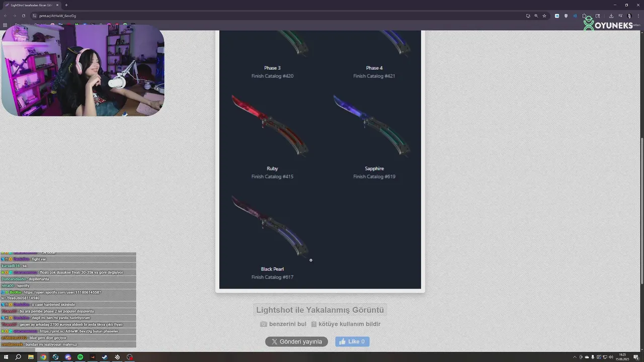The height and width of the screenshot is (362, 644).
Task: Open the Chrome three-dot menu
Action: [x=638, y=16]
